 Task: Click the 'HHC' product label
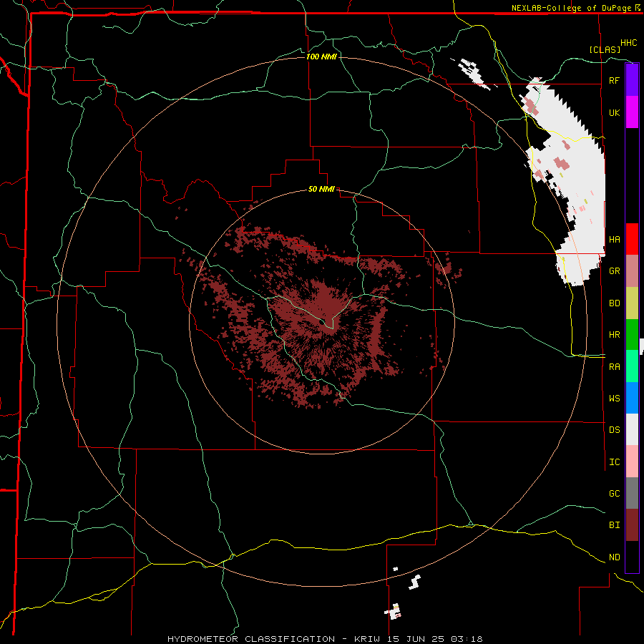(x=628, y=43)
